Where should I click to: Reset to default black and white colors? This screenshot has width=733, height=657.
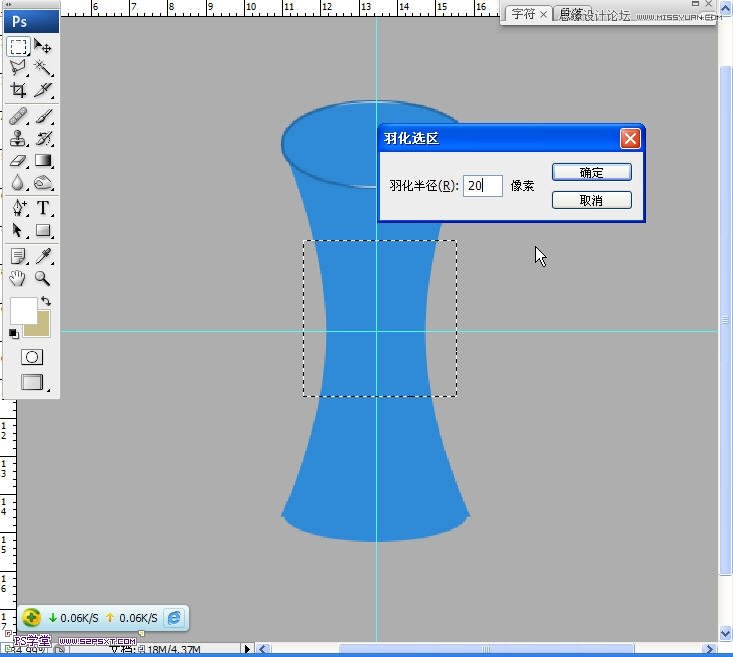(14, 334)
